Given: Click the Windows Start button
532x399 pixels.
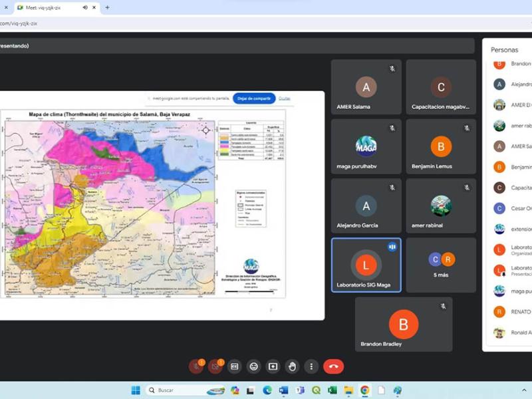Looking at the screenshot, I should tap(136, 390).
